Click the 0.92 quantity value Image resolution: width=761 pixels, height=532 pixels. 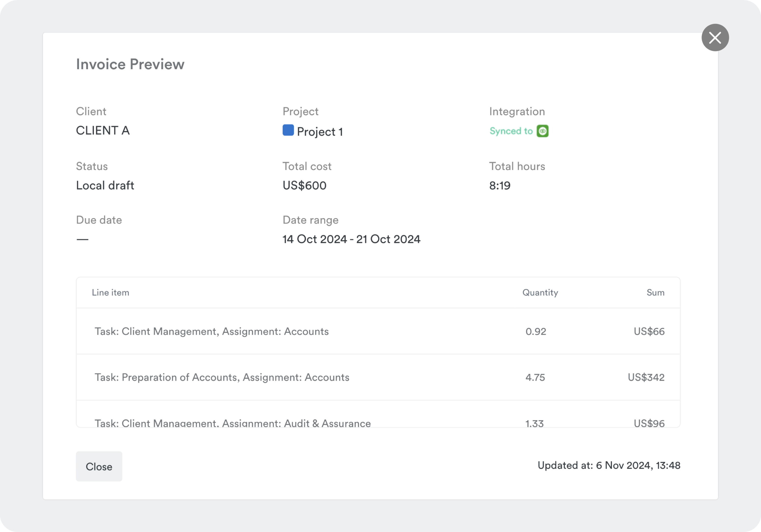tap(536, 331)
